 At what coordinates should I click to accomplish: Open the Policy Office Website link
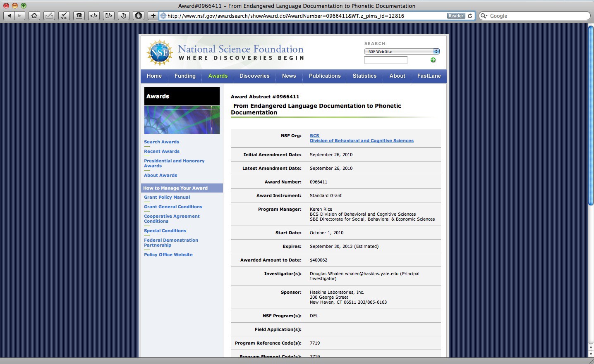click(168, 255)
